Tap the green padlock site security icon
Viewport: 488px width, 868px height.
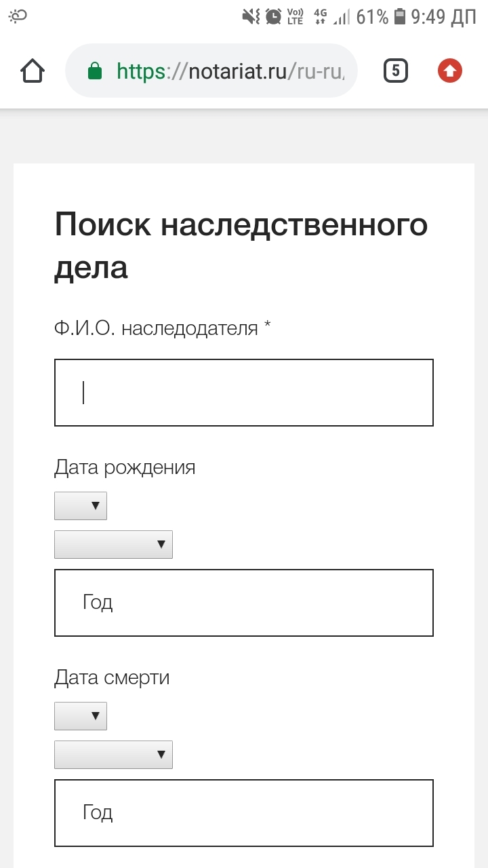point(96,71)
